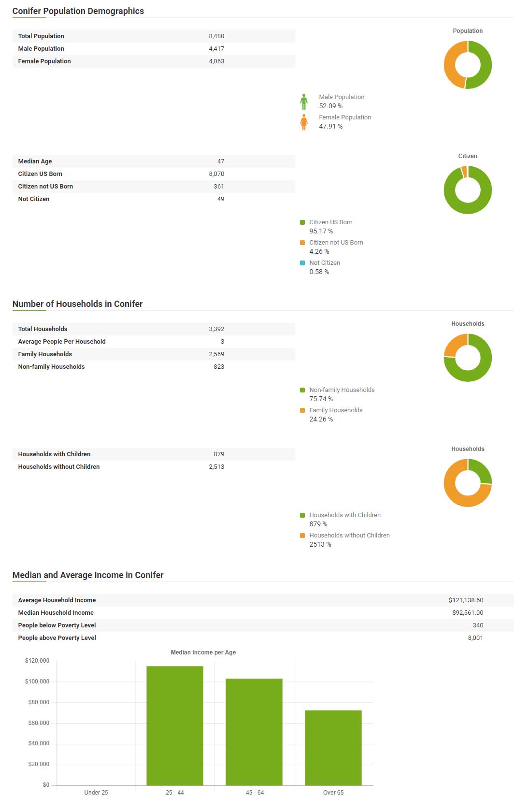Select the Family Households value 2,569
The image size is (514, 812).
[216, 354]
